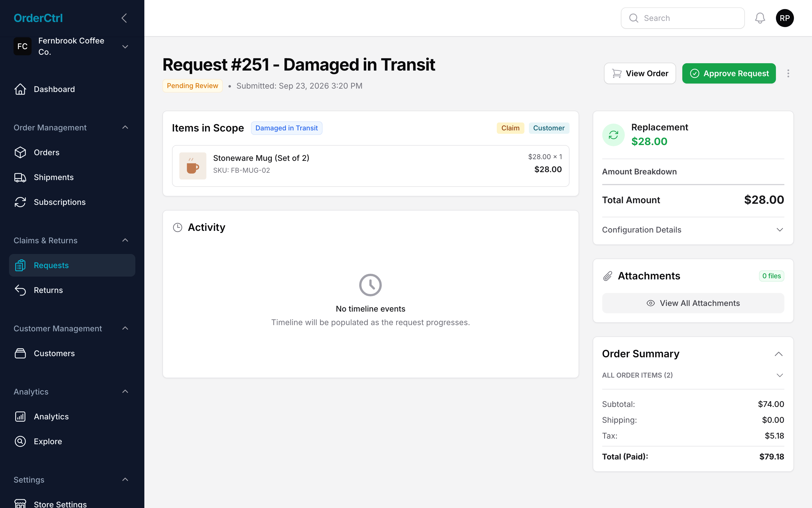812x508 pixels.
Task: Go to Orders in the sidebar
Action: tap(72, 152)
